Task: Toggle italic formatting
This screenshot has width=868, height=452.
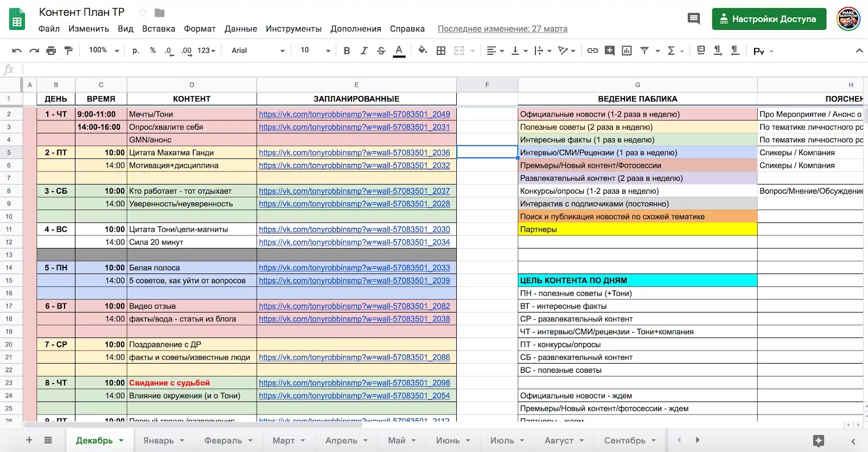Action: point(364,50)
